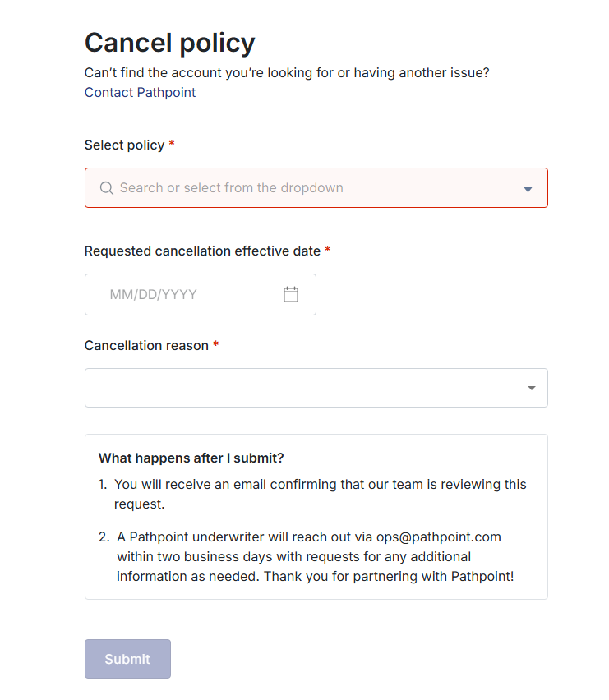Click the "What happens after I submit?" heading
The width and height of the screenshot is (609, 700).
coord(191,458)
